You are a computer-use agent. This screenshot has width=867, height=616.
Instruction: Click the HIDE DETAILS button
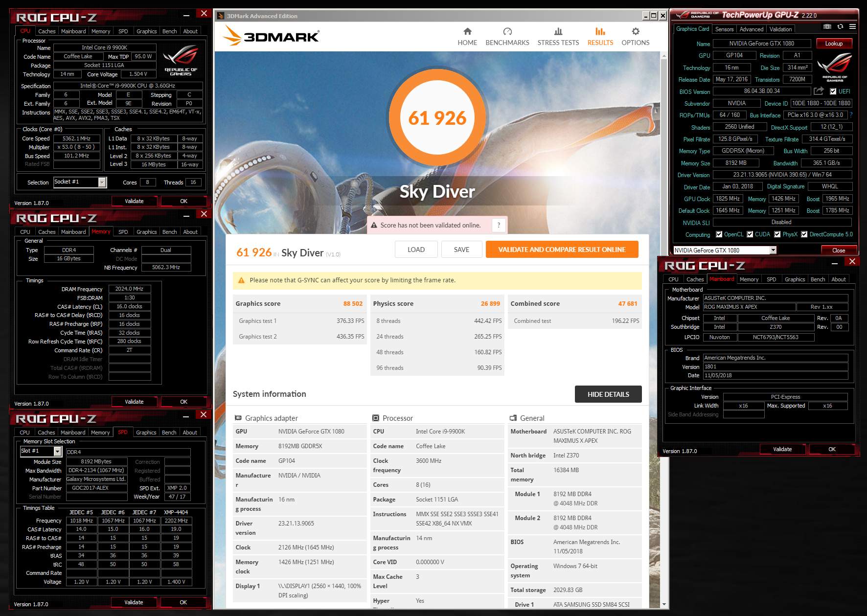click(608, 394)
